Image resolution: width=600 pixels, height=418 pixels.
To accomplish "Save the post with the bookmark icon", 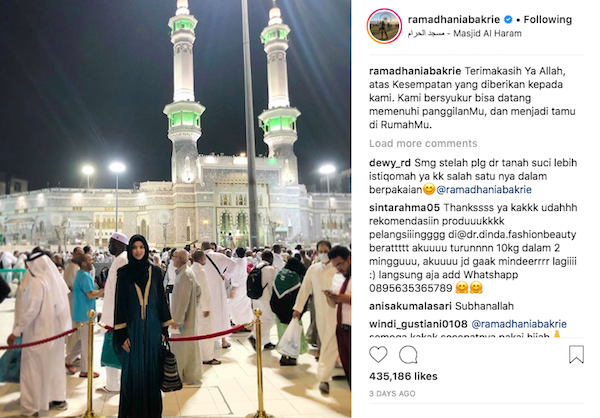I will point(576,354).
